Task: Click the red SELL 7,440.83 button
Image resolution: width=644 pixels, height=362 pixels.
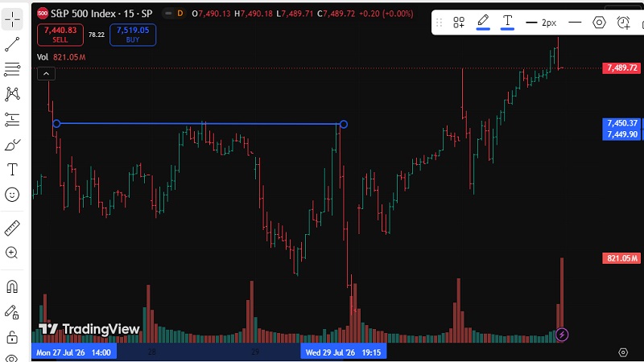Action: point(60,35)
